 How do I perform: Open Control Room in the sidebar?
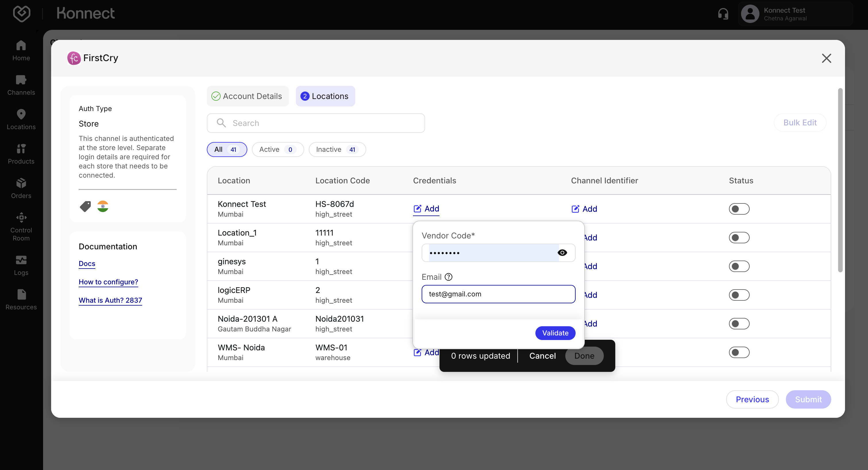tap(21, 227)
